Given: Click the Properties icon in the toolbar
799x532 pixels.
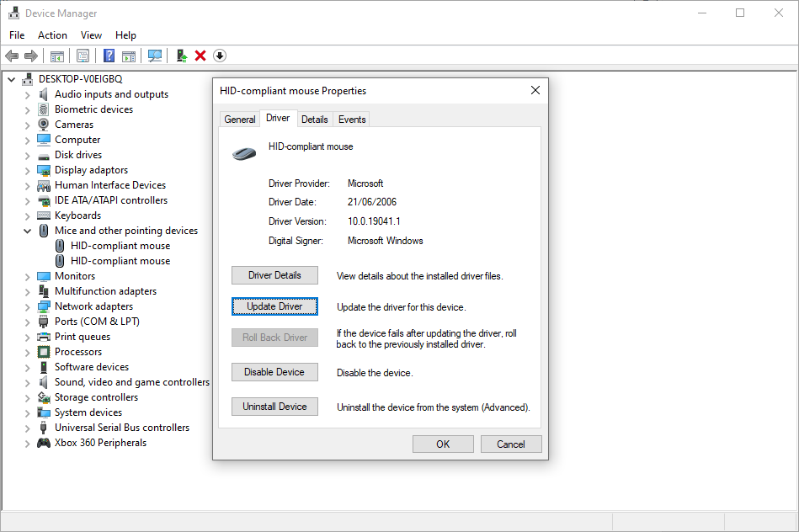Looking at the screenshot, I should (83, 56).
